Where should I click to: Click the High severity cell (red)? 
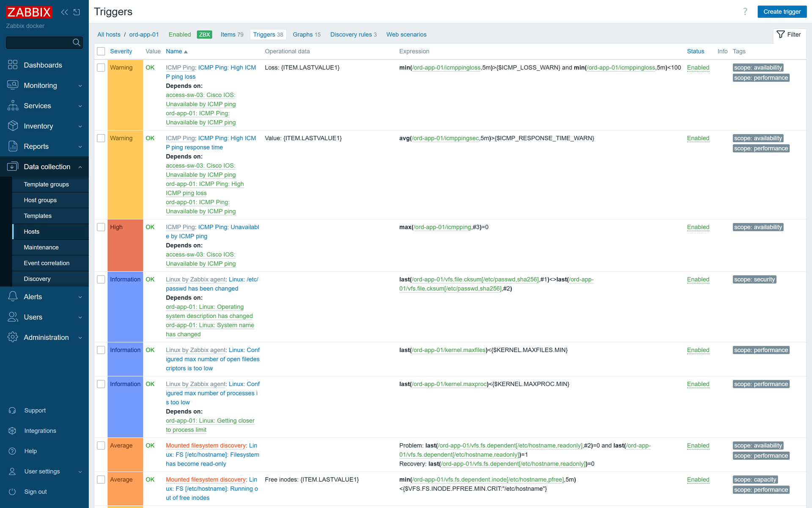coord(125,245)
